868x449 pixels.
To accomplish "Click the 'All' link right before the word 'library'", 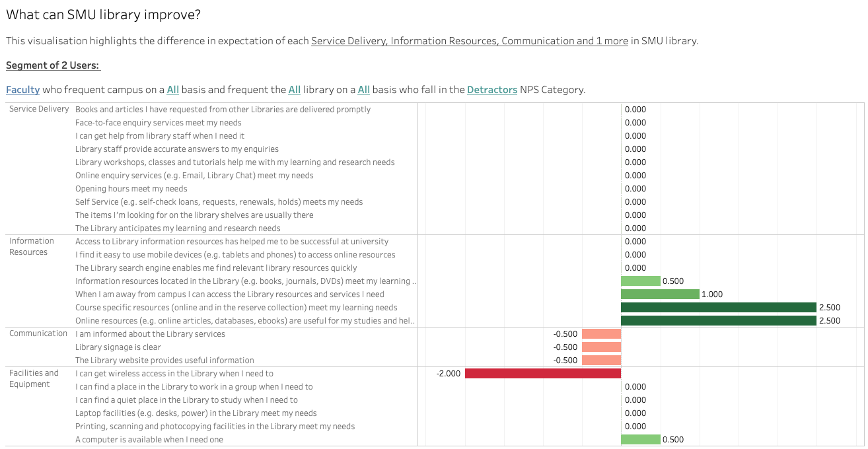I will coord(295,90).
